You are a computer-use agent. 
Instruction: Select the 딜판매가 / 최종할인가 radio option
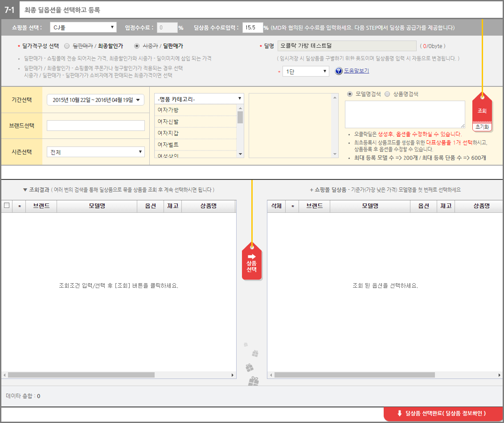pyautogui.click(x=67, y=46)
